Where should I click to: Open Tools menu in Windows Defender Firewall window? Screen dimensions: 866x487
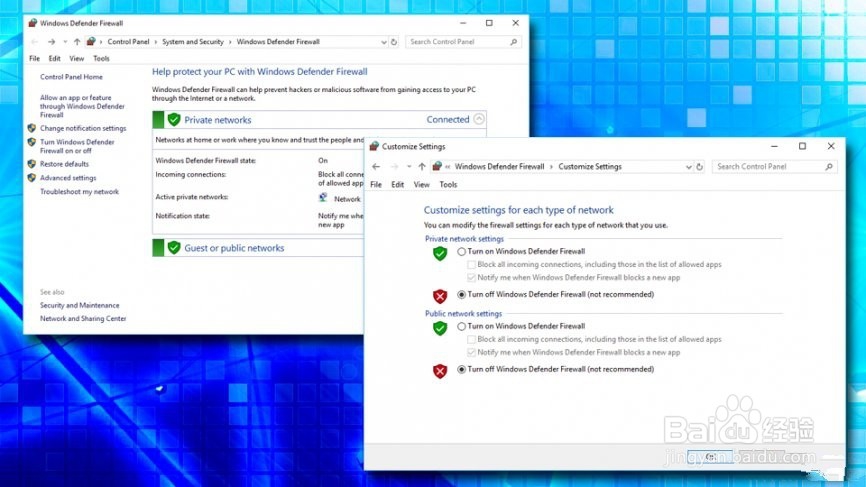point(101,59)
